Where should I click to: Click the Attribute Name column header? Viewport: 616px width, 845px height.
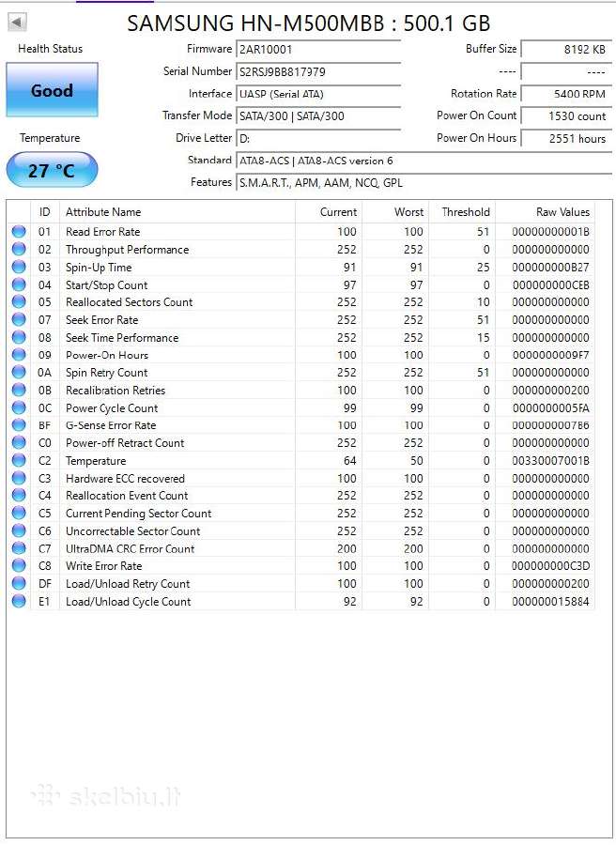[177, 212]
